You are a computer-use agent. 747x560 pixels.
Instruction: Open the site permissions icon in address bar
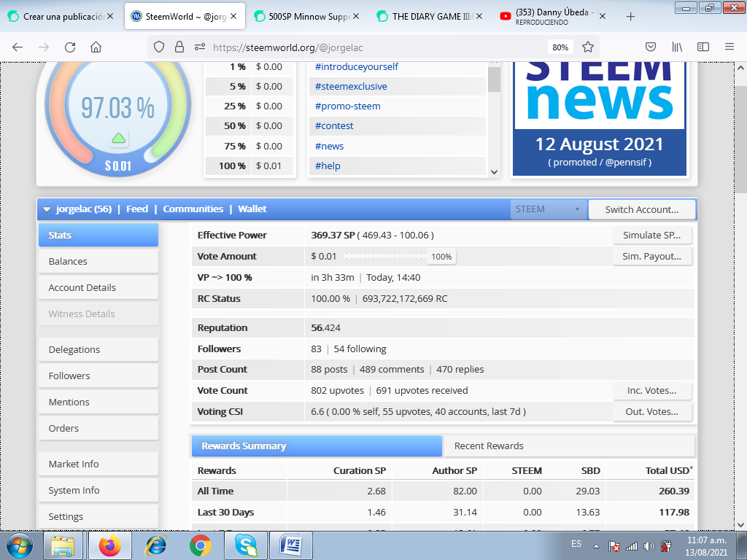[200, 47]
